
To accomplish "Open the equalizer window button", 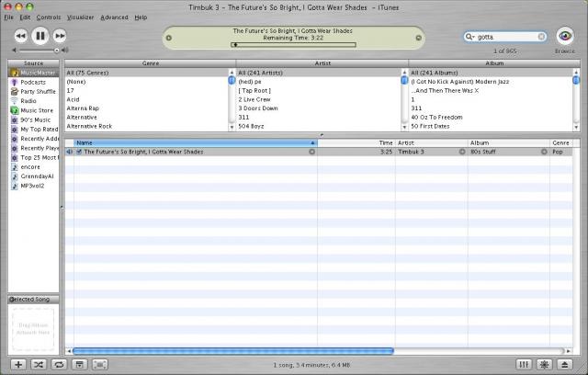I will coord(524,365).
